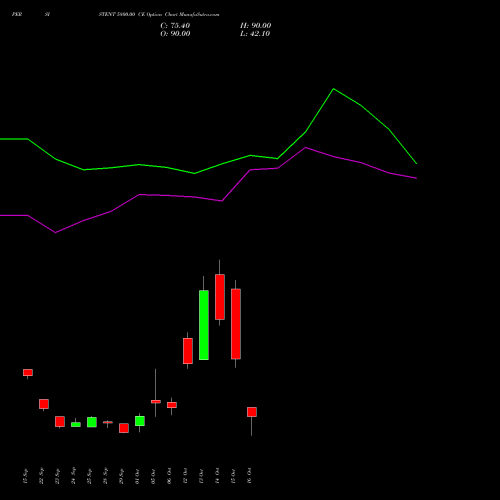Click the red candle above 14 Oct
Viewport: 500px width, 500px height.
[x=220, y=297]
